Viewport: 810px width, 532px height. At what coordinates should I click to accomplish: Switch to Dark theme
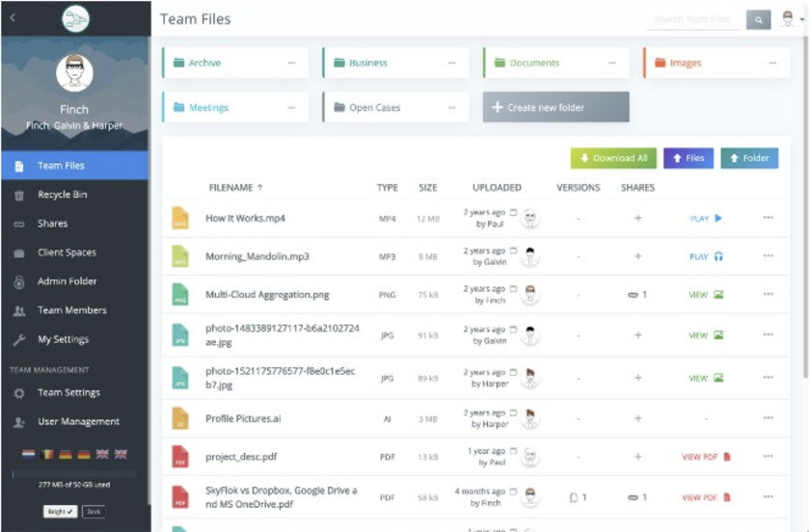94,512
